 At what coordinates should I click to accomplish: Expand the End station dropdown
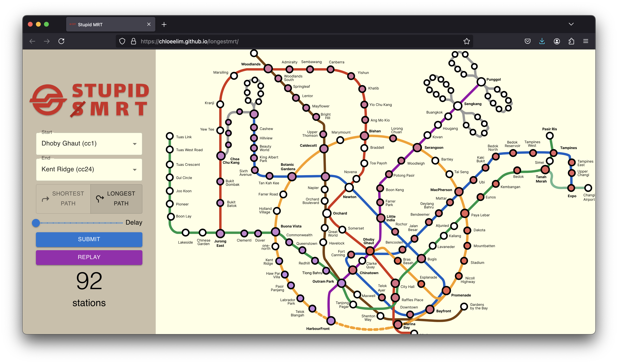point(89,169)
